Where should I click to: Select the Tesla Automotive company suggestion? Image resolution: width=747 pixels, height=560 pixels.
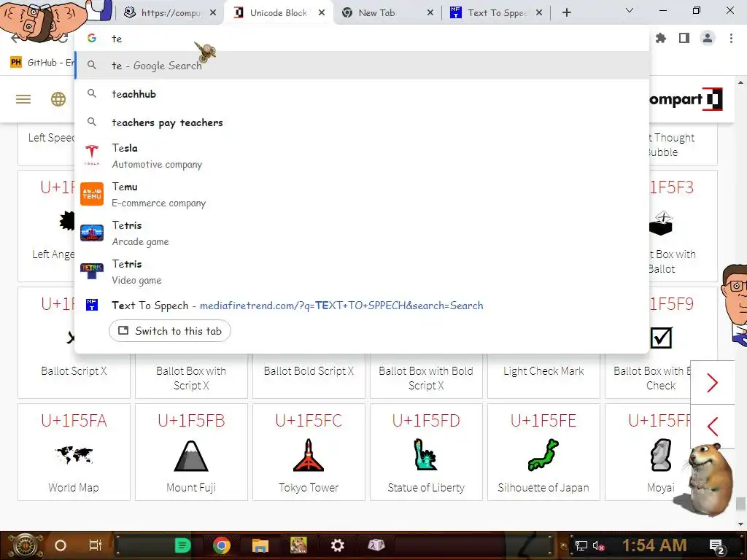(x=362, y=156)
